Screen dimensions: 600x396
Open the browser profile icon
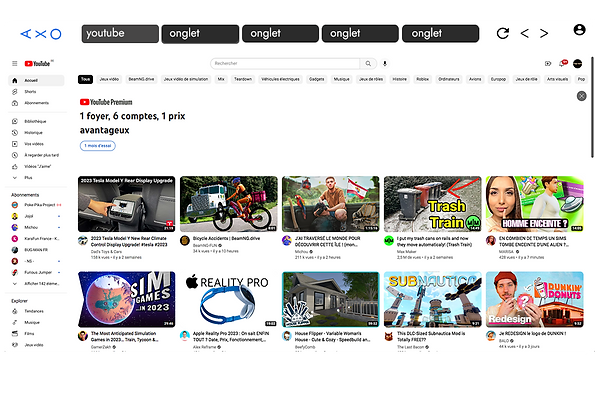(579, 29)
